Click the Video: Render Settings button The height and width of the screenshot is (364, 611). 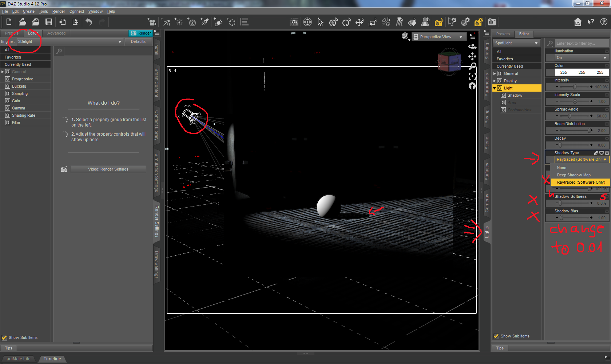(108, 169)
